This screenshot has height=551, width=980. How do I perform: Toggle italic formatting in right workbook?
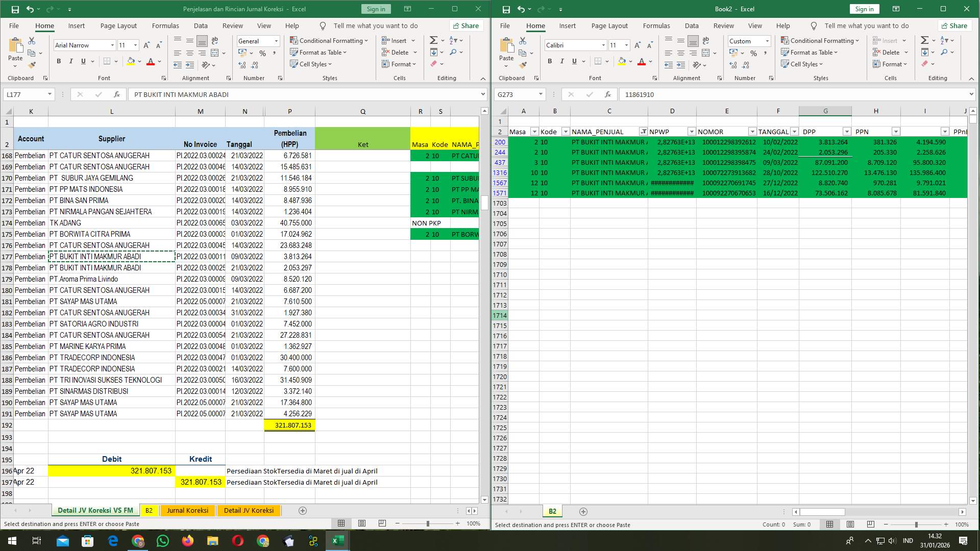562,61
